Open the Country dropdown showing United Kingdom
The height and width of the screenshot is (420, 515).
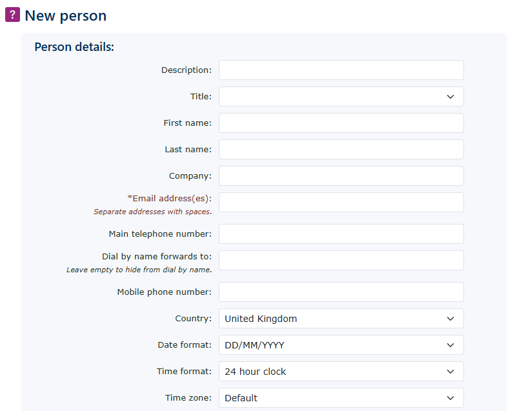coord(341,319)
